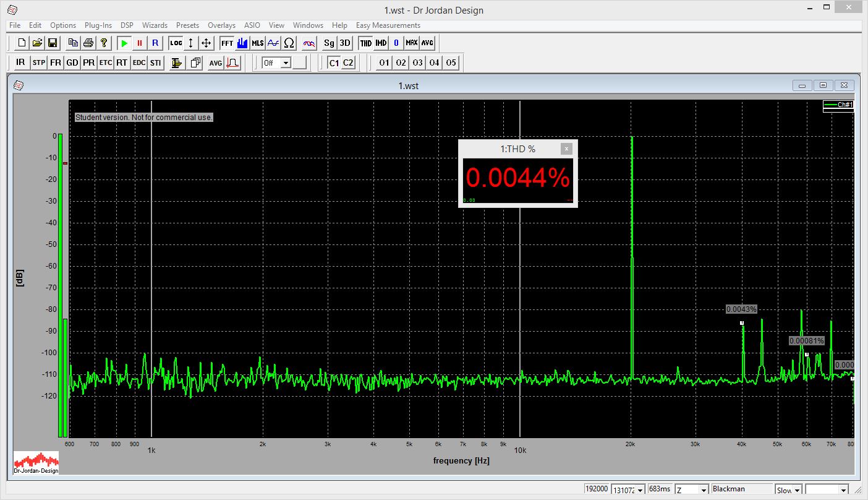
Task: Open the Overlays menu
Action: (221, 25)
